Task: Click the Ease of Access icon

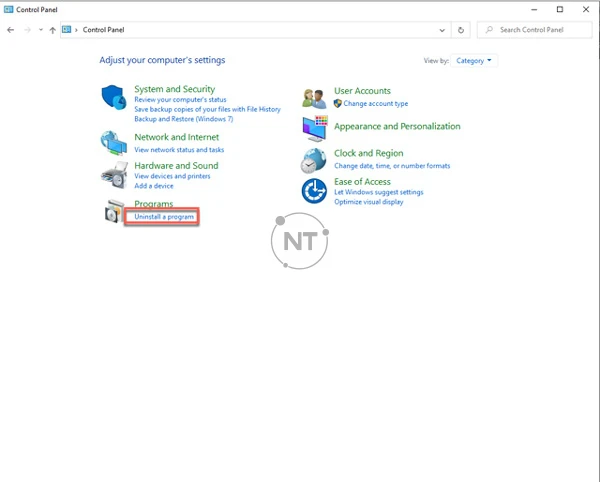Action: point(315,190)
